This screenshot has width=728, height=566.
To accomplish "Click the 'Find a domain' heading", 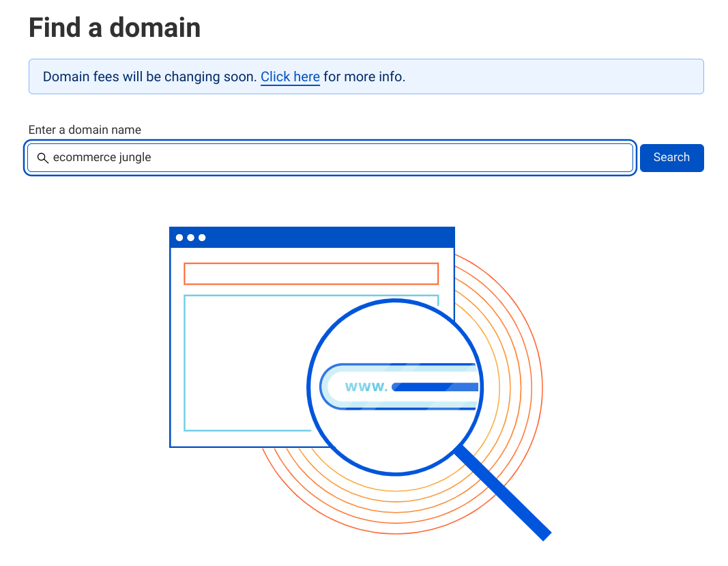I will click(x=115, y=28).
